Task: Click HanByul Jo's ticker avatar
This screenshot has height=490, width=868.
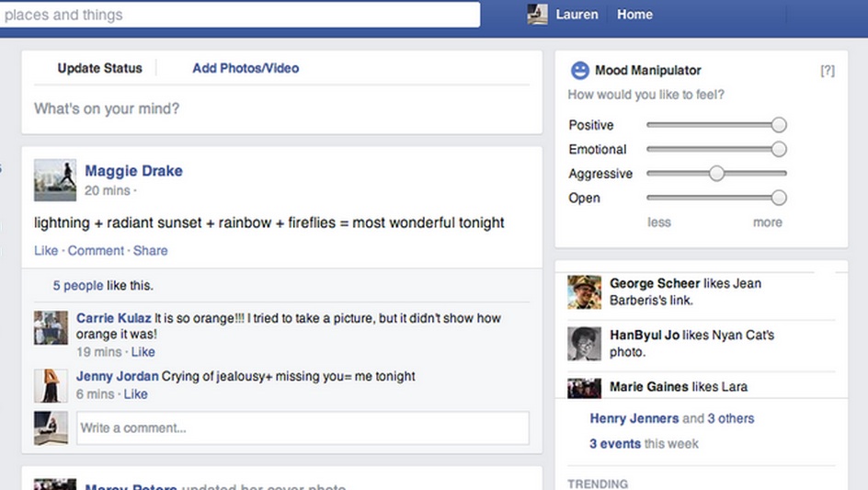Action: tap(584, 344)
